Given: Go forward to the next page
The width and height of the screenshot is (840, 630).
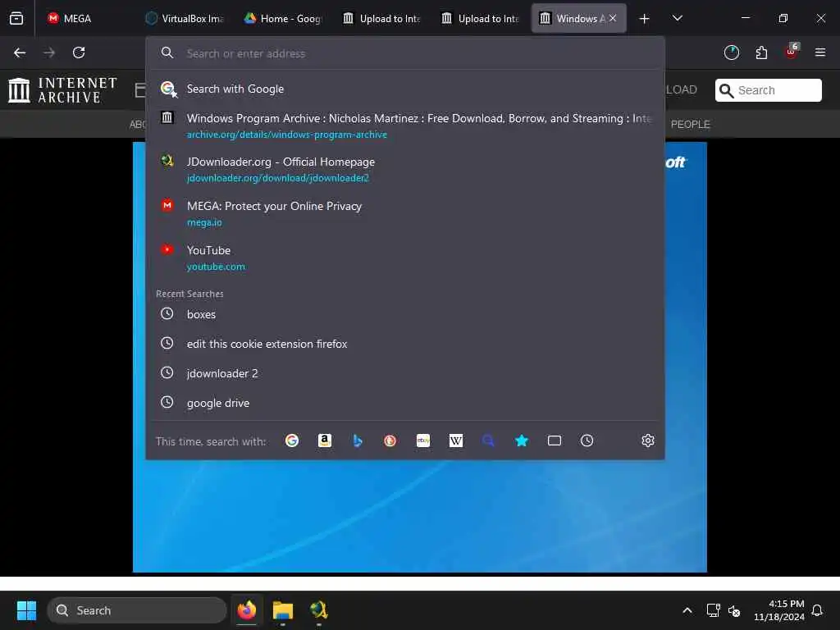Looking at the screenshot, I should pos(49,52).
